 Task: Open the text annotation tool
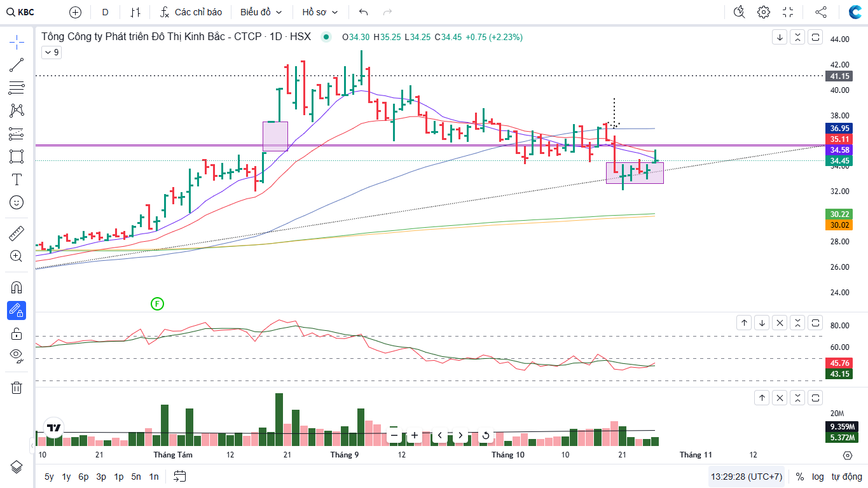click(17, 179)
